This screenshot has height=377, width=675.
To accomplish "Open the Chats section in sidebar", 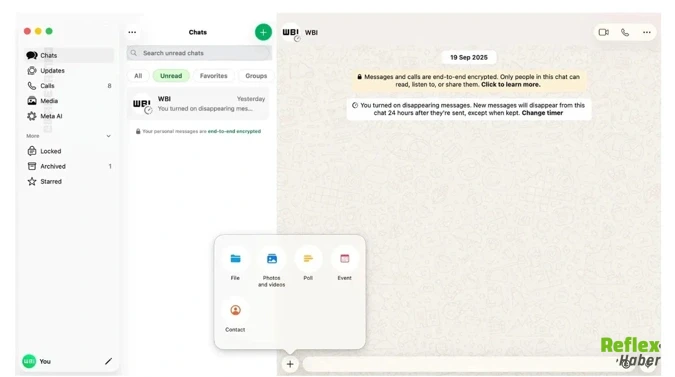I will pos(69,56).
